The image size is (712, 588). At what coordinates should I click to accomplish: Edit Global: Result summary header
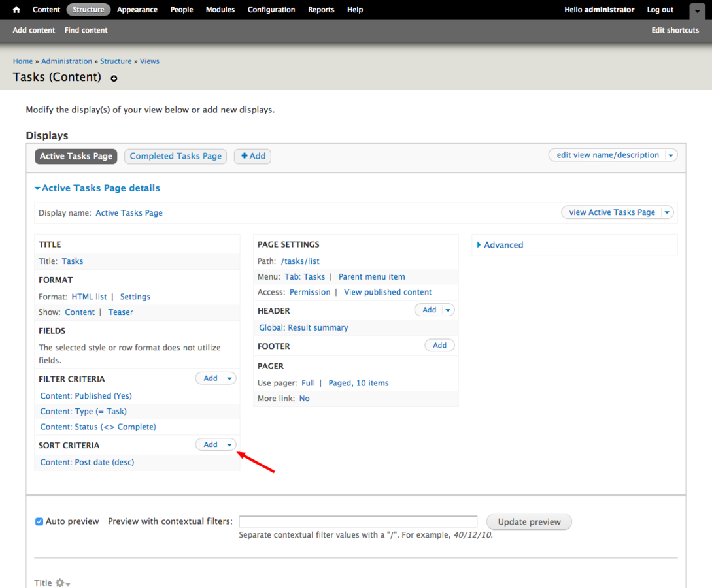pos(304,327)
